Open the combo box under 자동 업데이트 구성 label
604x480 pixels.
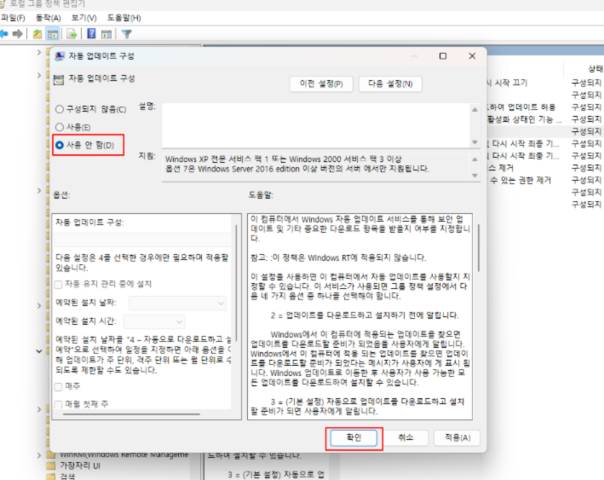pyautogui.click(x=143, y=238)
